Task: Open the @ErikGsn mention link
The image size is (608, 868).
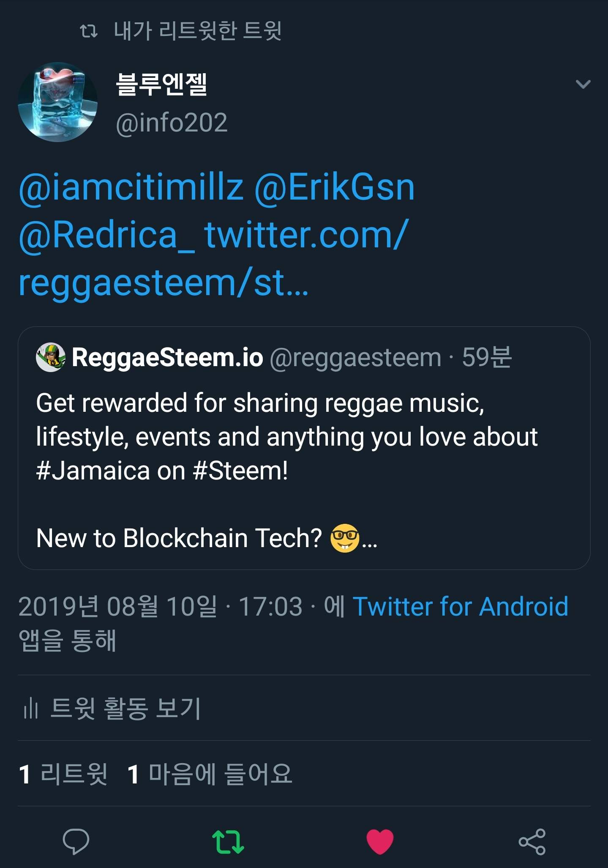Action: tap(335, 187)
